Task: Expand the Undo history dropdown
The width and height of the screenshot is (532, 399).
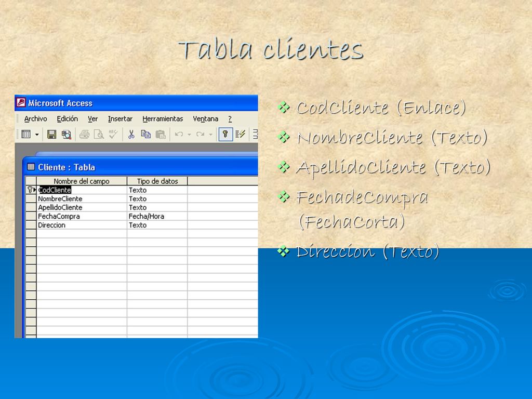Action: pyautogui.click(x=189, y=135)
